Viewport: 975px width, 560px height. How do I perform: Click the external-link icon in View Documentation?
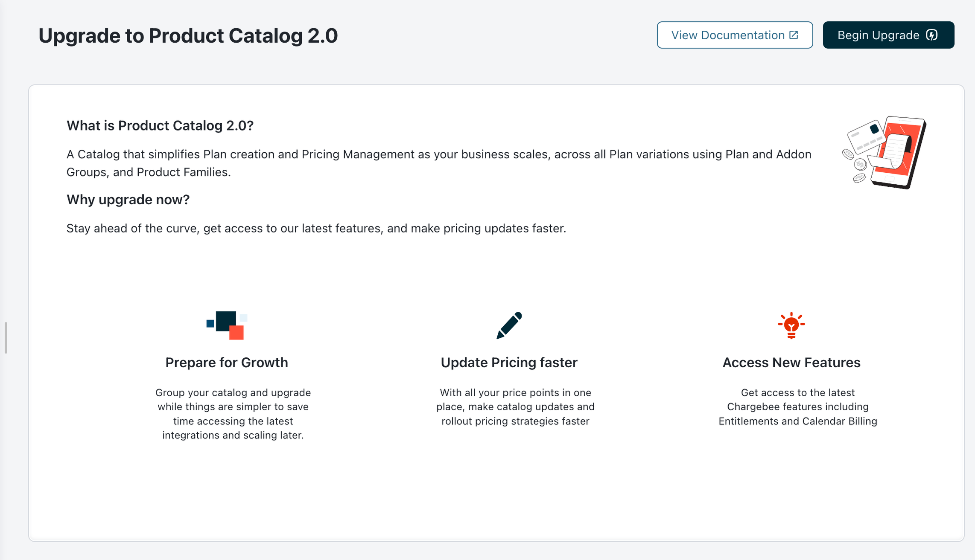pyautogui.click(x=794, y=35)
